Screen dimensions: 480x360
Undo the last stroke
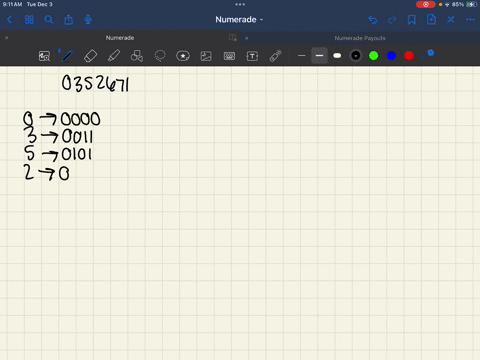pyautogui.click(x=373, y=20)
